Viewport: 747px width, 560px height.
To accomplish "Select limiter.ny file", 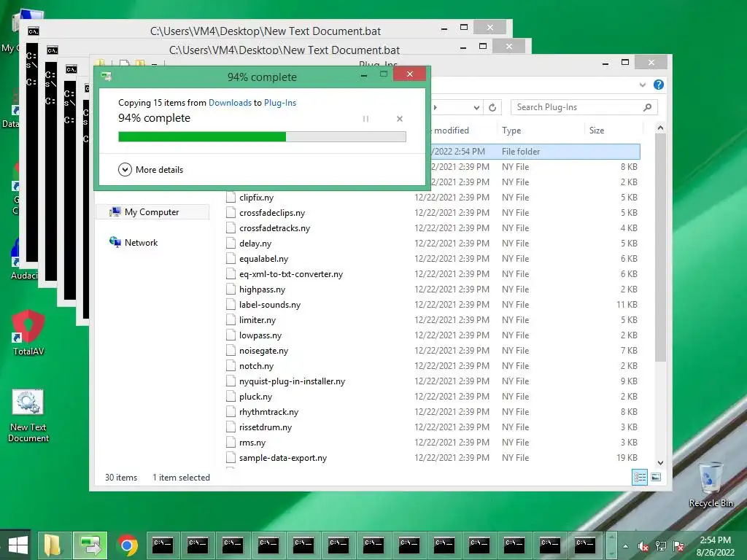I will pos(258,320).
